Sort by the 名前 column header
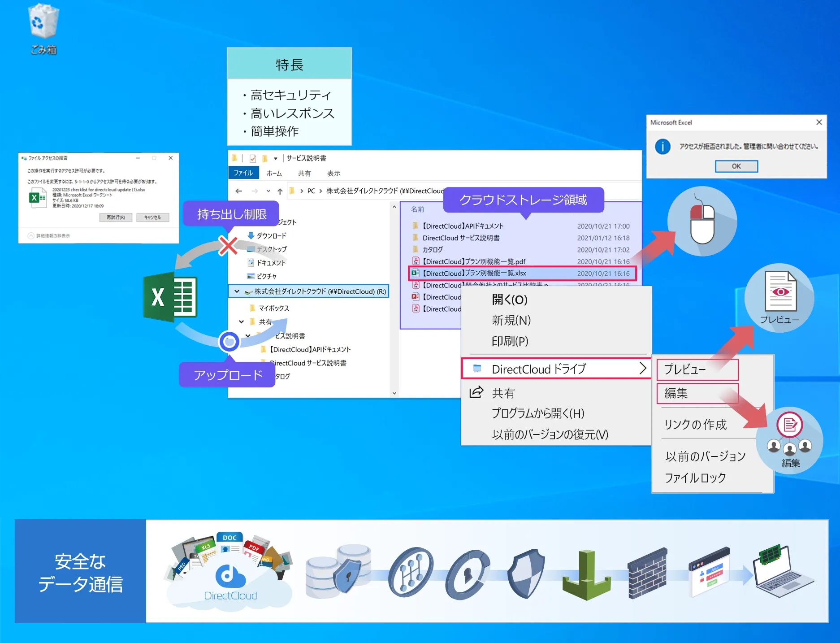The width and height of the screenshot is (840, 643). [x=418, y=209]
